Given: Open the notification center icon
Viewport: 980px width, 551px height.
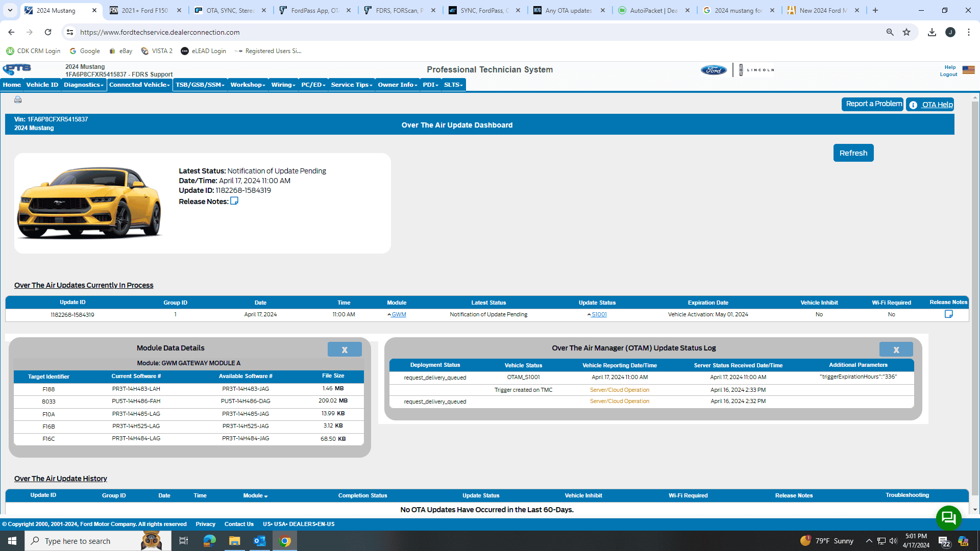Looking at the screenshot, I should tap(944, 541).
